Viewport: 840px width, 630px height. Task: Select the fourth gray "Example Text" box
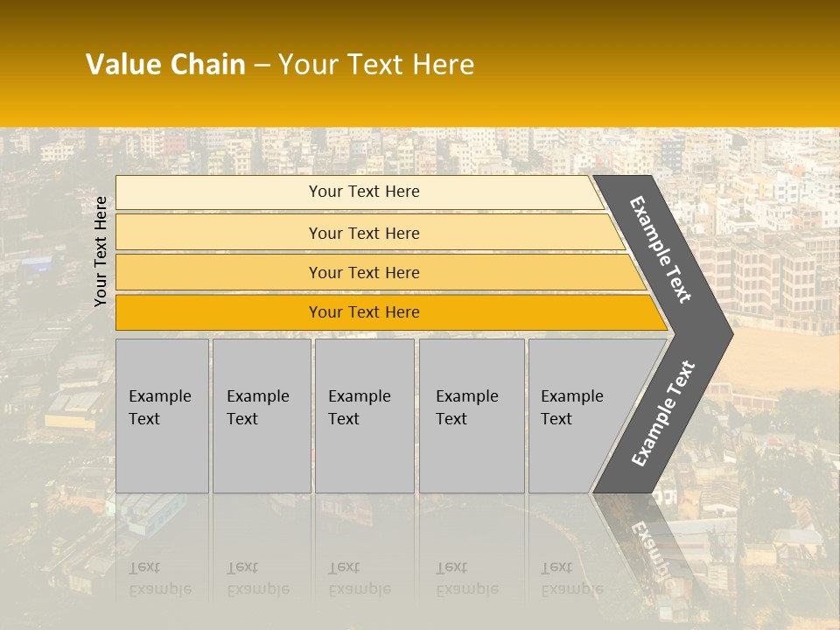(471, 416)
